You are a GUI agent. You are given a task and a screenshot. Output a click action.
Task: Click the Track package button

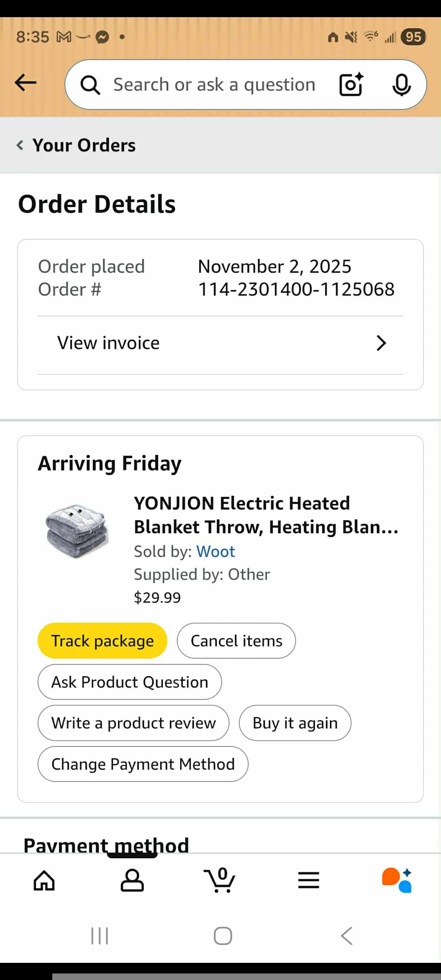tap(102, 641)
